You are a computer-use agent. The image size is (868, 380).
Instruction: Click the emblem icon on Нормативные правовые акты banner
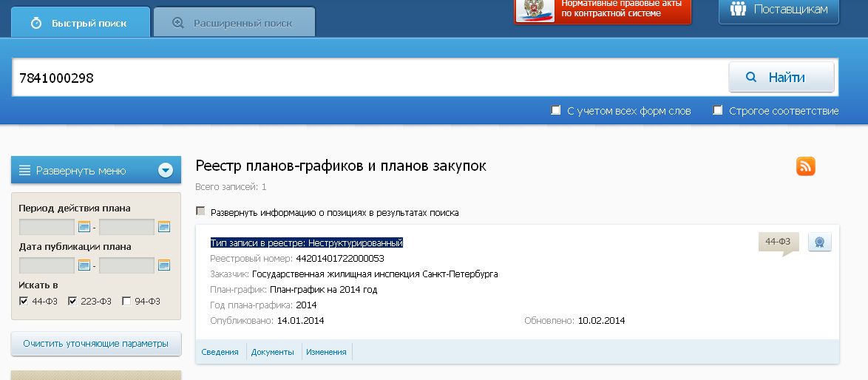click(x=536, y=10)
